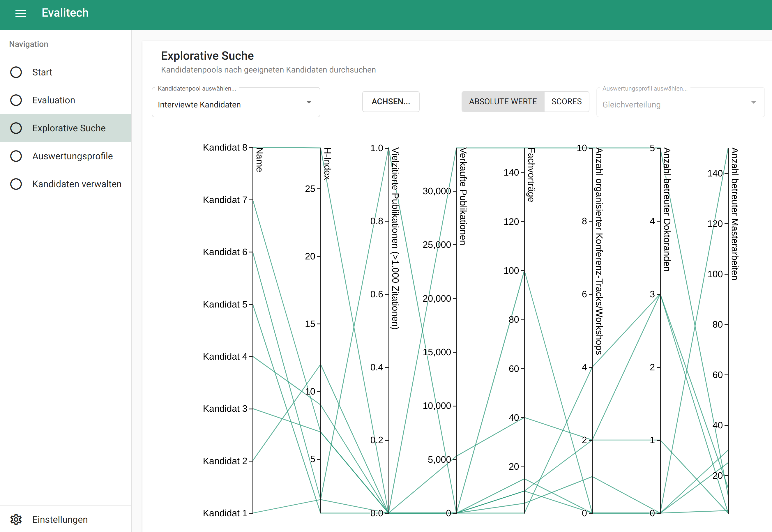Toggle to ABSOLUTE WERTE view
The image size is (772, 532).
503,102
